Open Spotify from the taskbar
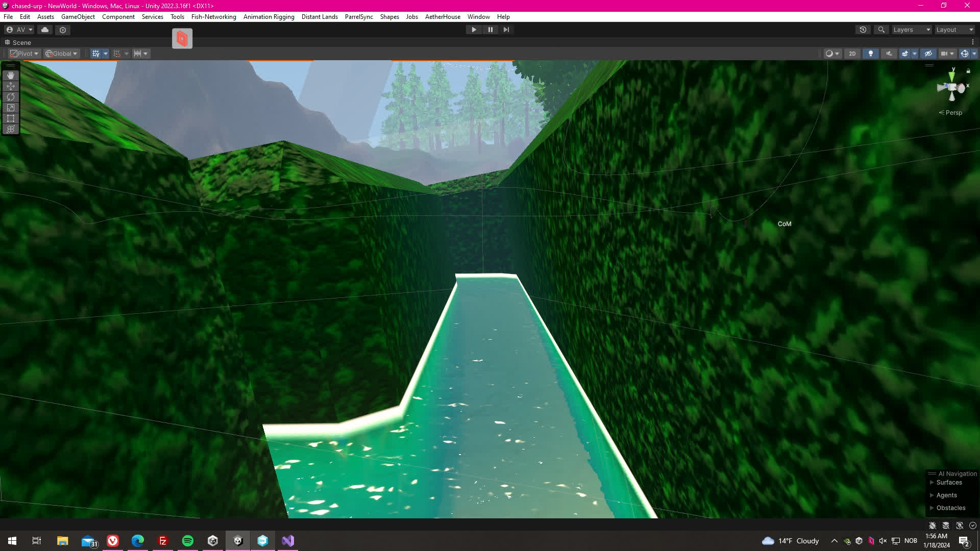 click(x=188, y=541)
